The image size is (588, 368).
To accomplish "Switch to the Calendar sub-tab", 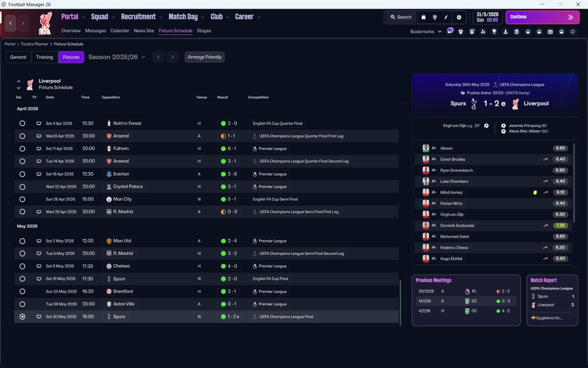I will [x=120, y=31].
